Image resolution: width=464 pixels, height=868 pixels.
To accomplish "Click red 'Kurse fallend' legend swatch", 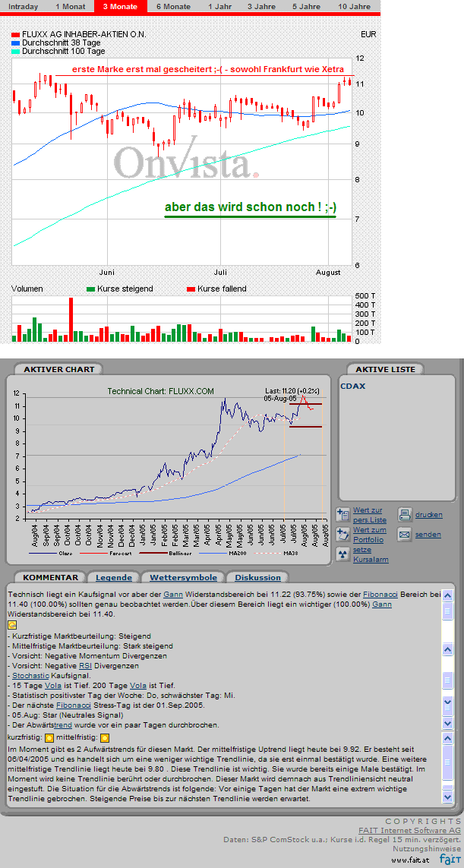I will (191, 289).
